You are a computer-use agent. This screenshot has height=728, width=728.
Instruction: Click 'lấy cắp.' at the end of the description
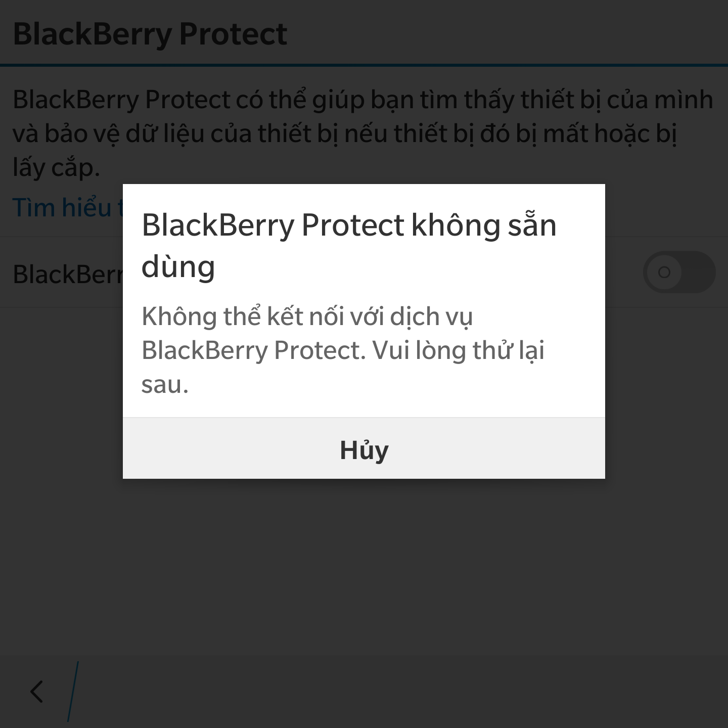click(x=56, y=167)
